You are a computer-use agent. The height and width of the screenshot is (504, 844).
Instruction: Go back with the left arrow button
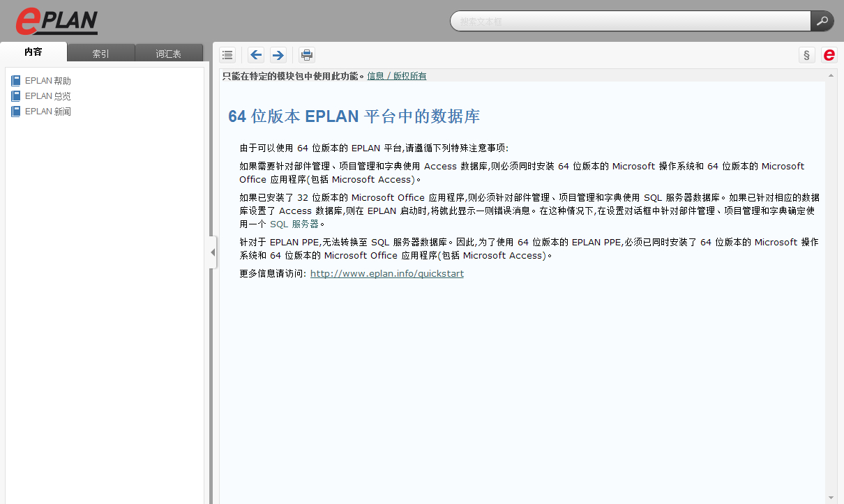pos(256,55)
